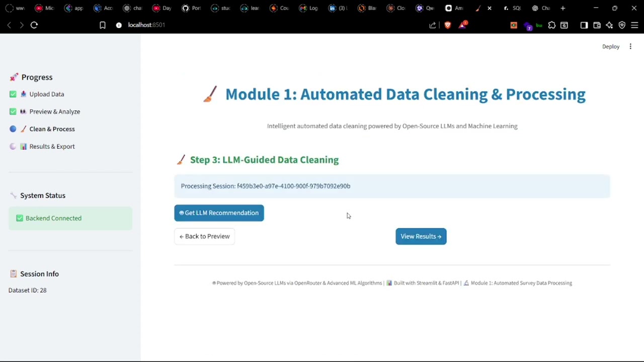
Task: Open Streamlit three-dot main menu
Action: click(630, 47)
